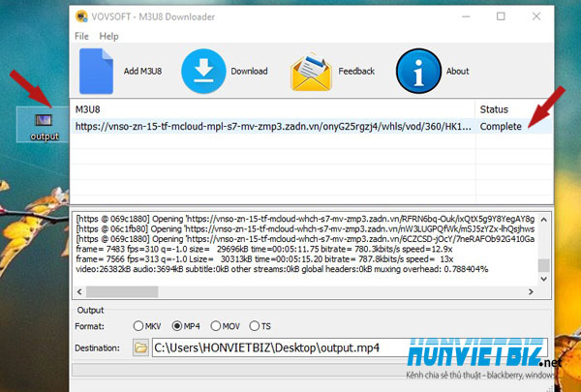Click the vertical scrollbar thumb in log
Image resolution: width=581 pixels, height=392 pixels.
(x=543, y=265)
